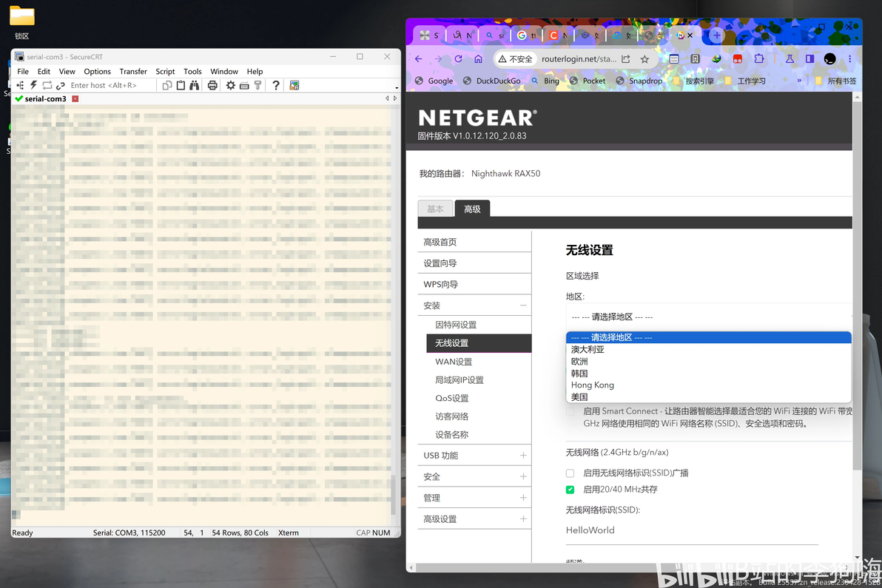The width and height of the screenshot is (882, 588).
Task: Open toolbar options arrow in SecureCRT
Action: coord(397,88)
